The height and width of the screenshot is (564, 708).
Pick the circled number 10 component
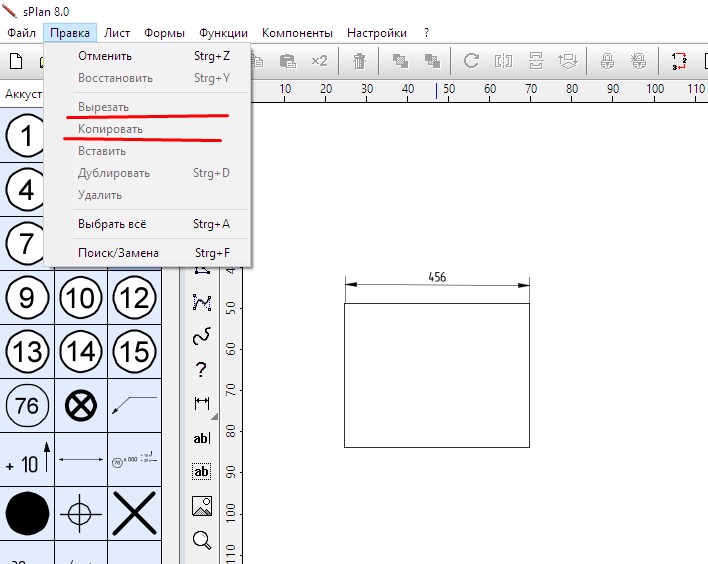[x=81, y=298]
